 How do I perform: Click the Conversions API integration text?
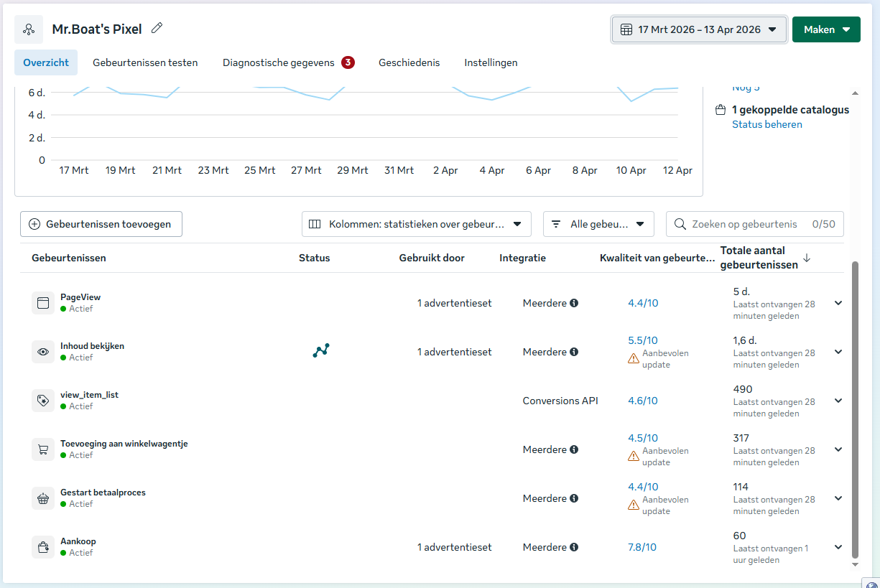point(560,401)
